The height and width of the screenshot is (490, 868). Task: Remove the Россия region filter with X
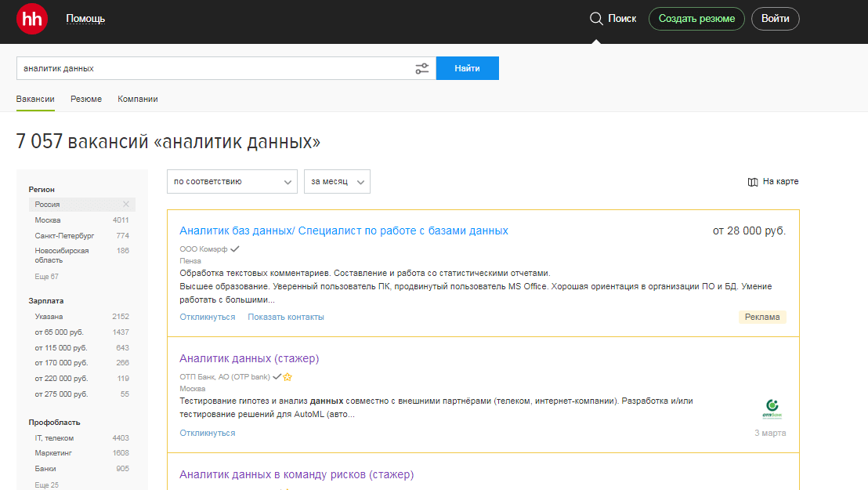pyautogui.click(x=125, y=205)
